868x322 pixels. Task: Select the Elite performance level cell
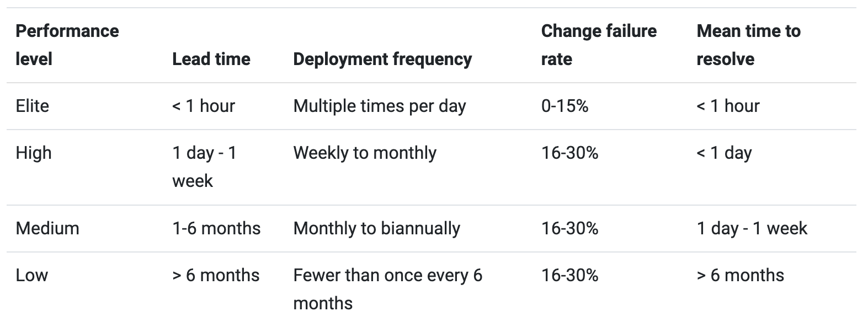pyautogui.click(x=33, y=106)
